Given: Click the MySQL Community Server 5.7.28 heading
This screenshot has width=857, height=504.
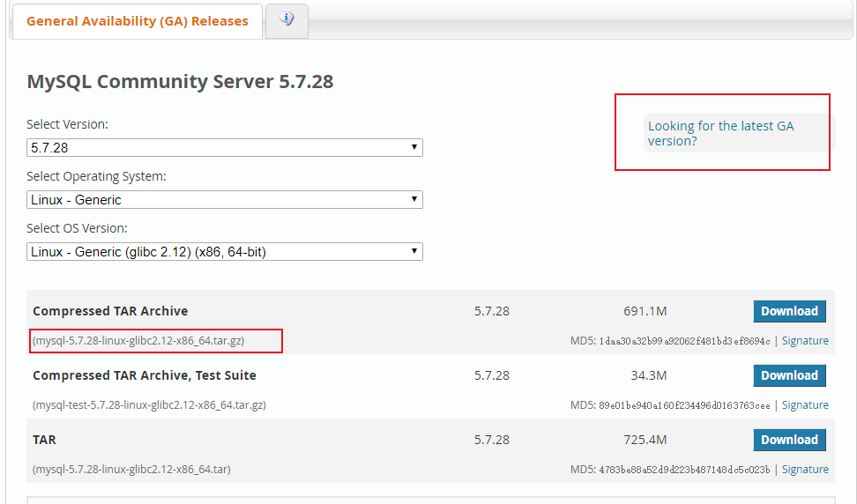Looking at the screenshot, I should click(x=180, y=81).
